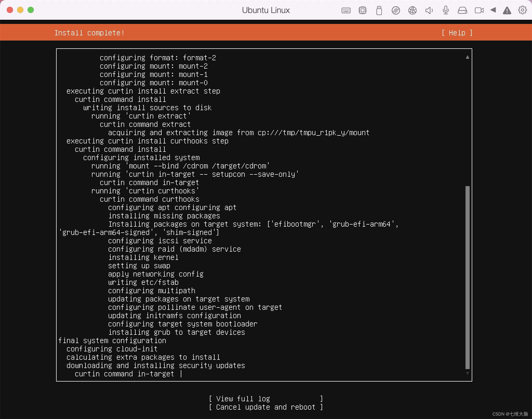Click the Help button in installer header
Image resolution: width=532 pixels, height=419 pixels.
457,33
